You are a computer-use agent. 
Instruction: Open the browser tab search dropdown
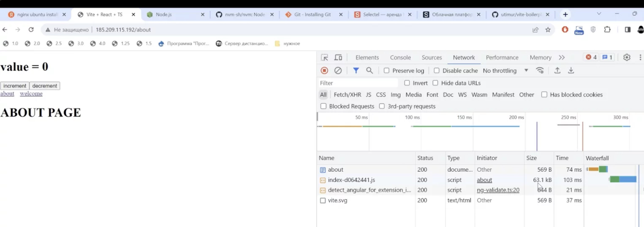[599, 14]
